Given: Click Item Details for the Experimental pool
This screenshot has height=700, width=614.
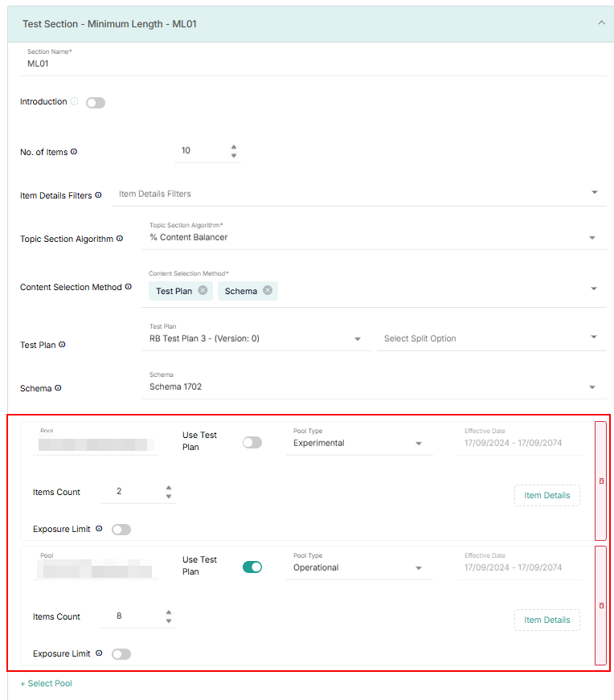Looking at the screenshot, I should coord(546,495).
